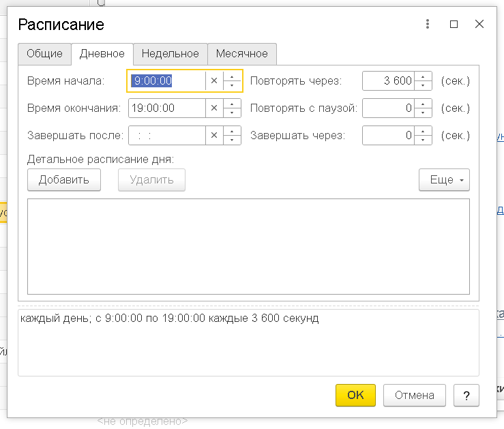
Task: Increase Завершать через value with up arrow
Action: coord(424,132)
